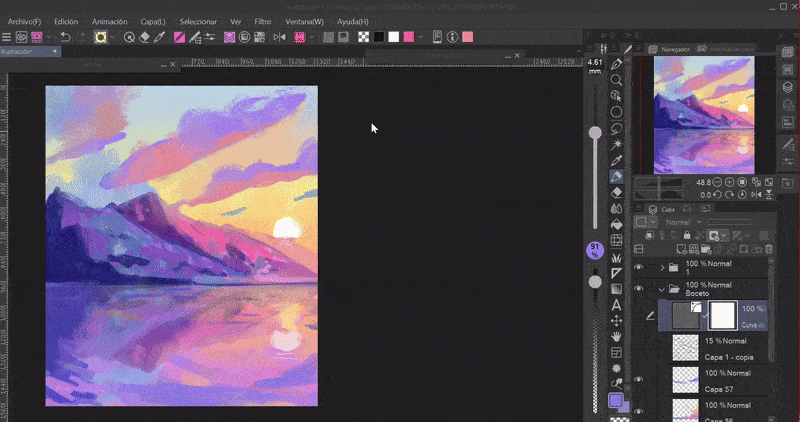Image resolution: width=800 pixels, height=422 pixels.
Task: Click the eyedropper icon in the command bar
Action: coord(159,37)
